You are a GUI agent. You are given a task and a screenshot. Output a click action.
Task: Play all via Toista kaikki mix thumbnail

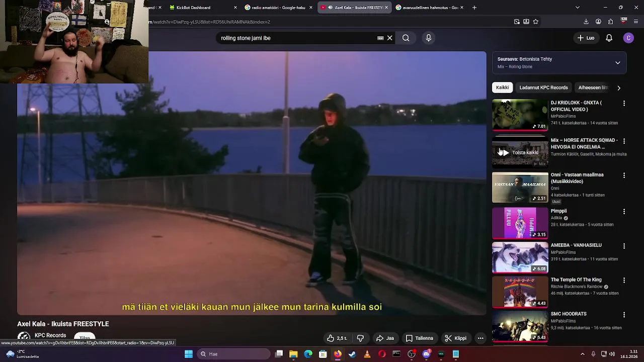pos(520,152)
